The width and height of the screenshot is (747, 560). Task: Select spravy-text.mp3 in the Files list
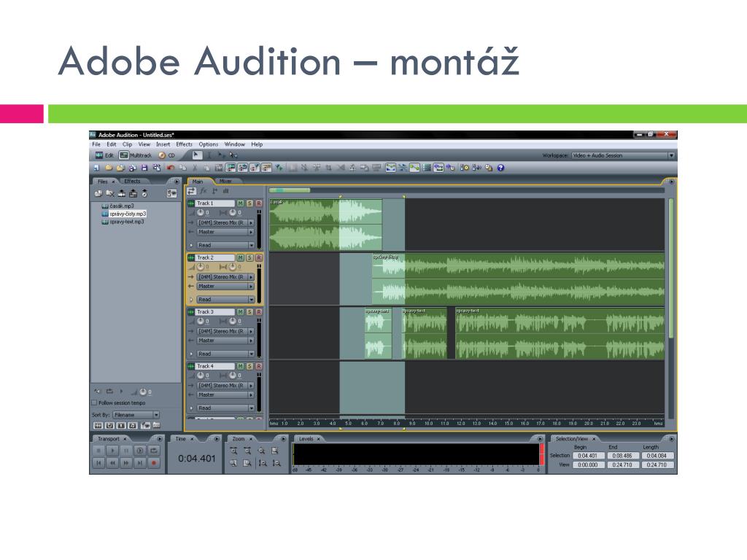tap(123, 222)
